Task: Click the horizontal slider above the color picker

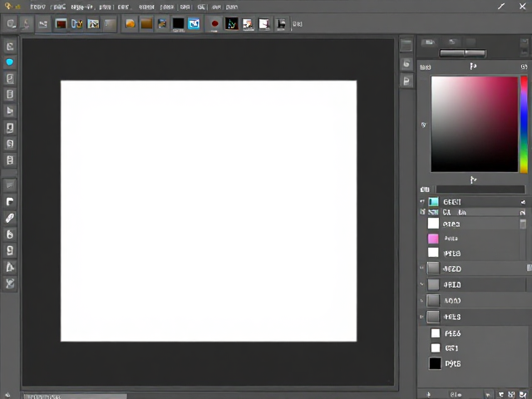Action: tap(462, 53)
